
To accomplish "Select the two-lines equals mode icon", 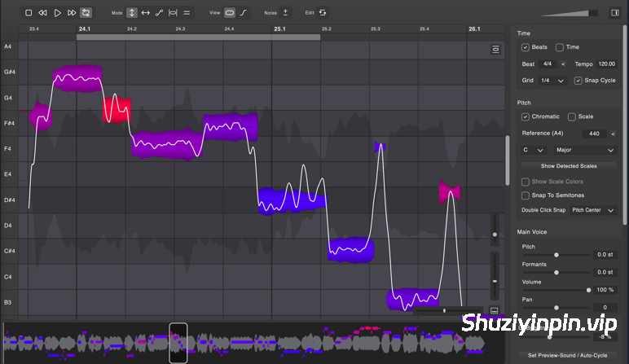I will point(187,13).
